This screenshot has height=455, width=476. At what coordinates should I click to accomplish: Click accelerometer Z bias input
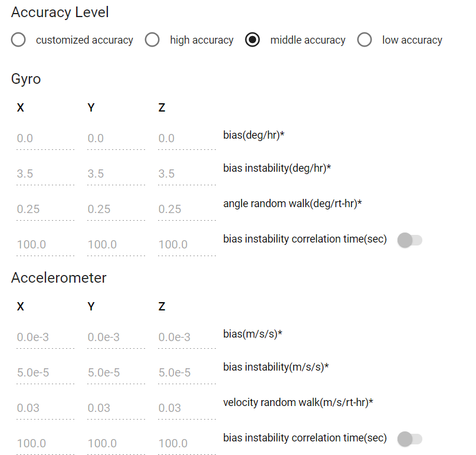[186, 338]
